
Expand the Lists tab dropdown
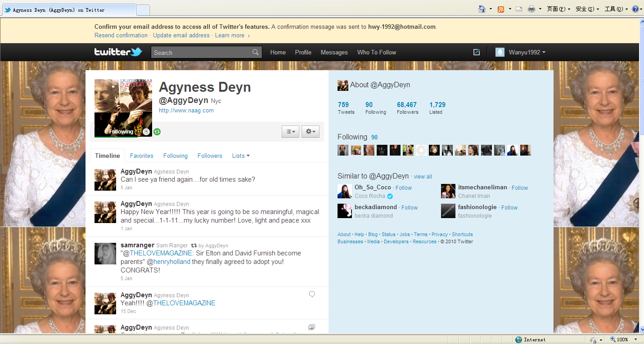241,156
